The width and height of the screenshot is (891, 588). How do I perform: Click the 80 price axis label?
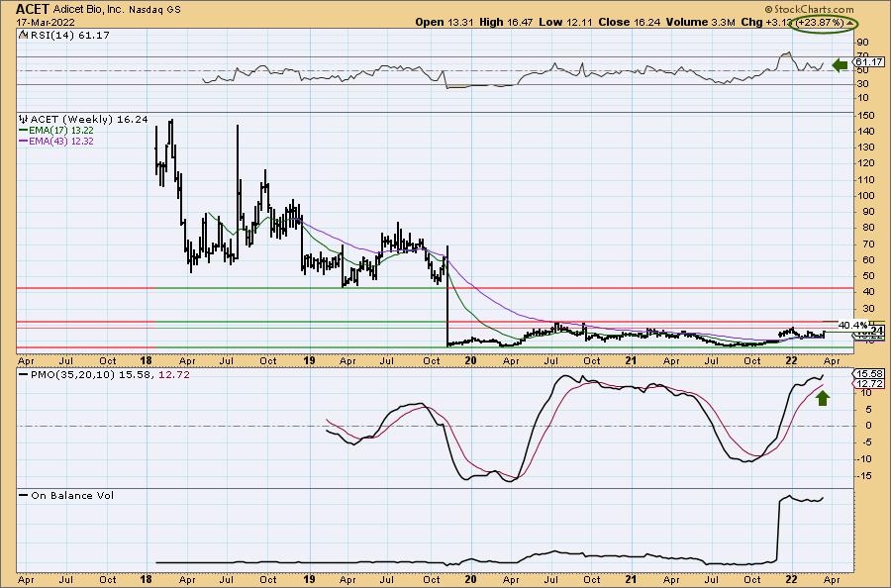(869, 228)
